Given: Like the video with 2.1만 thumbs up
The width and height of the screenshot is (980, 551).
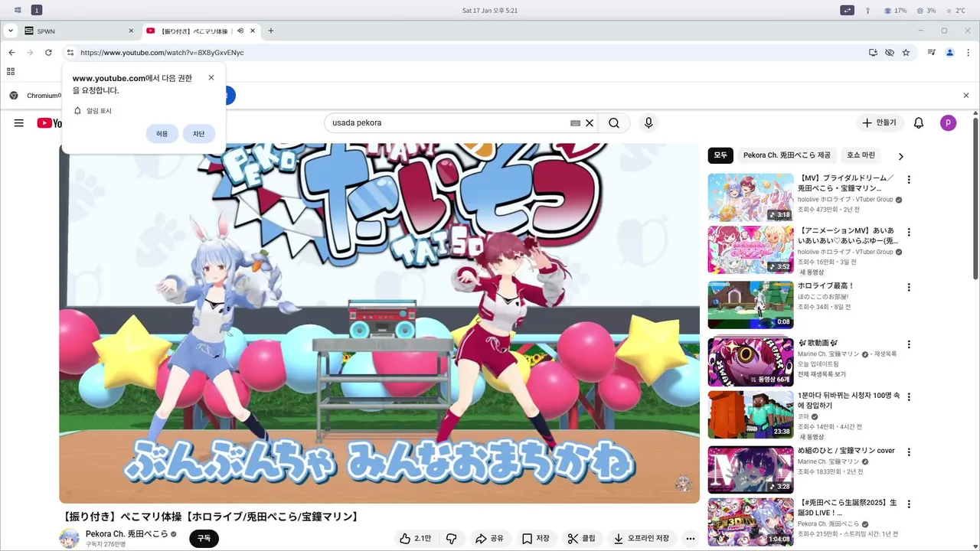Looking at the screenshot, I should tap(416, 539).
